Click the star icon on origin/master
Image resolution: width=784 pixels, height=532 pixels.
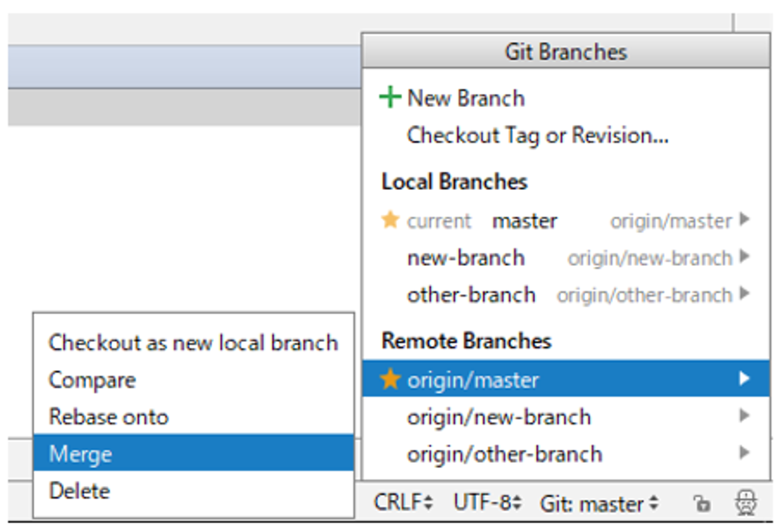[x=390, y=380]
